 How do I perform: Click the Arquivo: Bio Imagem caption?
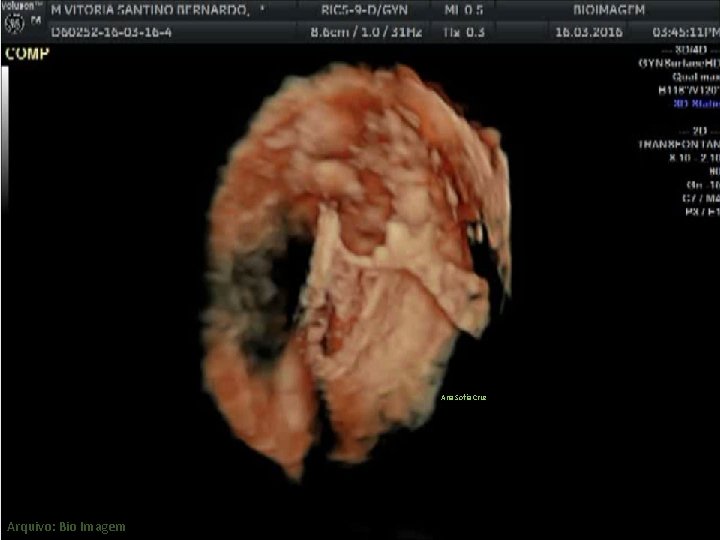[x=66, y=527]
